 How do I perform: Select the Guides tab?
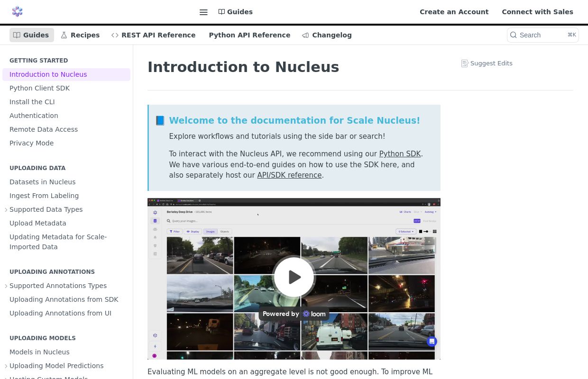coord(31,35)
